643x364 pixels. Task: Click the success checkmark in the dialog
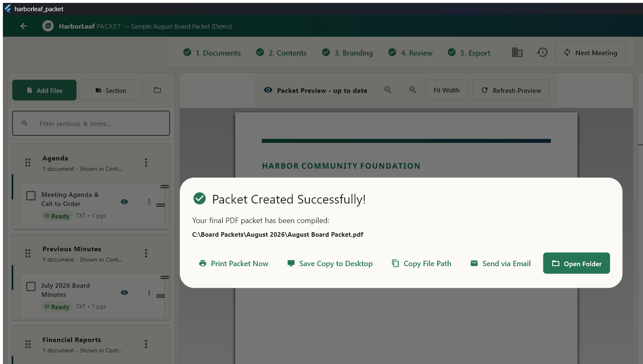(x=200, y=199)
